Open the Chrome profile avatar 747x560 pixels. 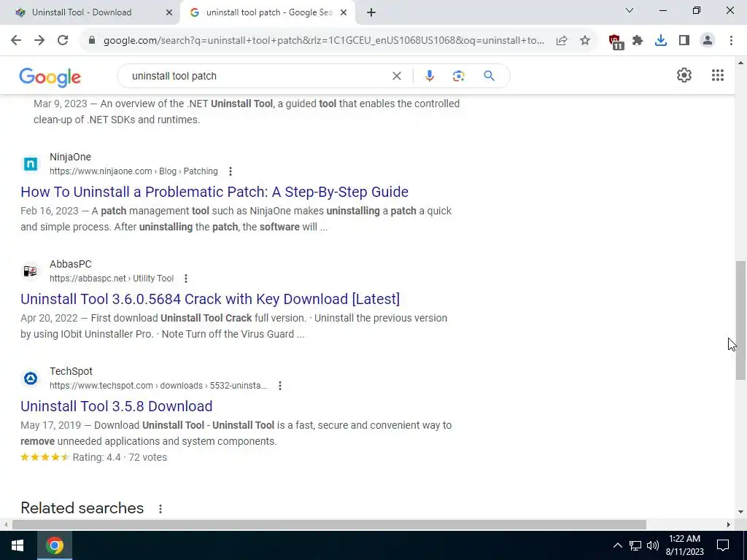tap(708, 41)
